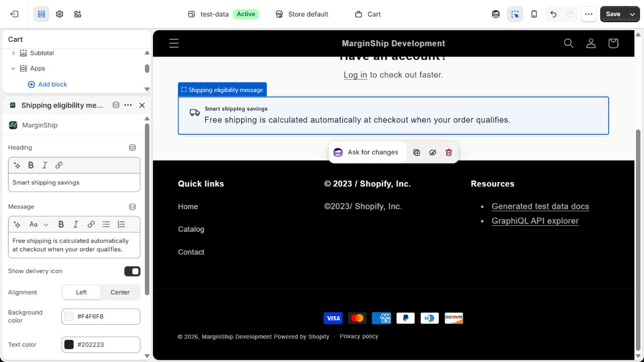Close the Shipping eligibility message panel
This screenshot has width=644, height=362.
[x=142, y=105]
